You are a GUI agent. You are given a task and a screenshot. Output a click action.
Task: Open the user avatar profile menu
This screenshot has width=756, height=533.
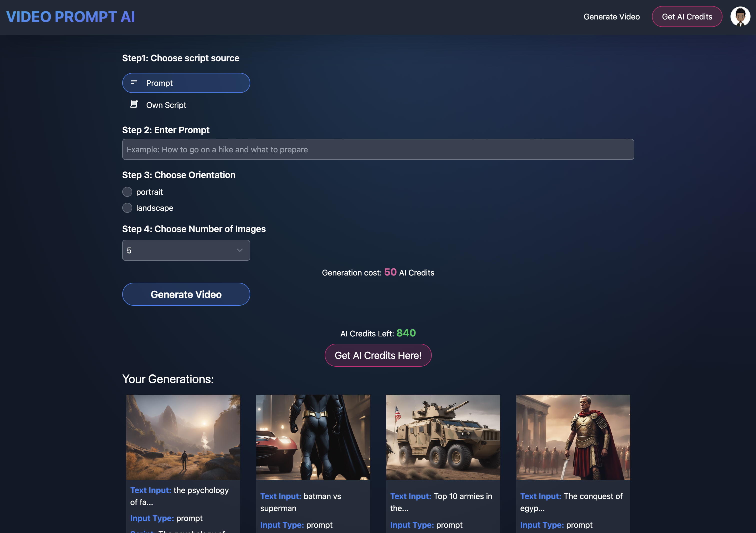[x=740, y=16]
